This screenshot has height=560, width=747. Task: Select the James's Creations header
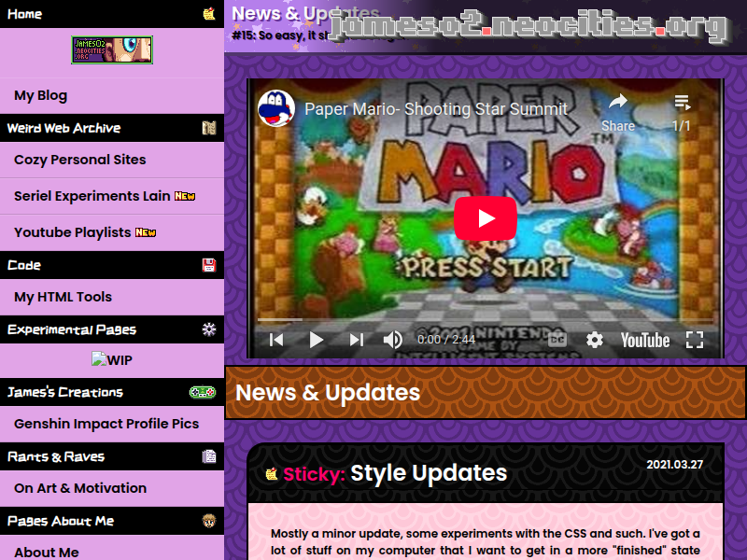click(112, 392)
